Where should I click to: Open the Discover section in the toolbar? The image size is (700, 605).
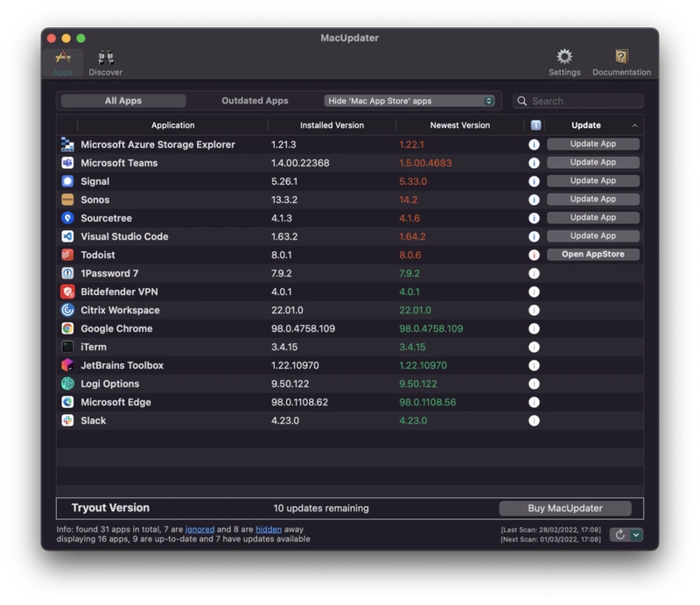(105, 58)
